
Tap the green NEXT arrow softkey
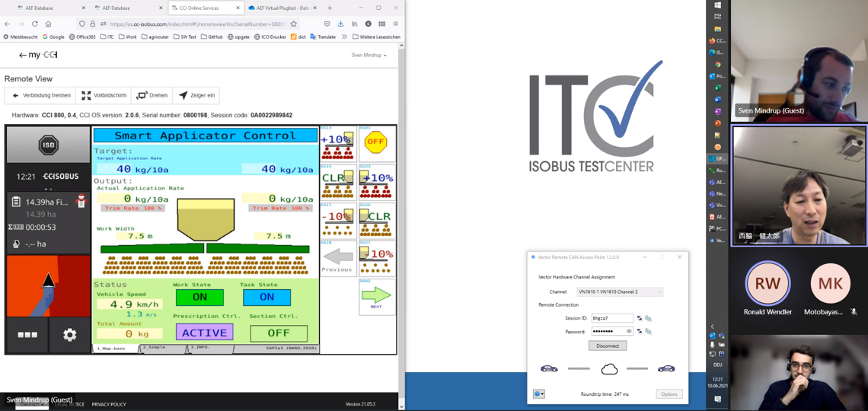377,297
